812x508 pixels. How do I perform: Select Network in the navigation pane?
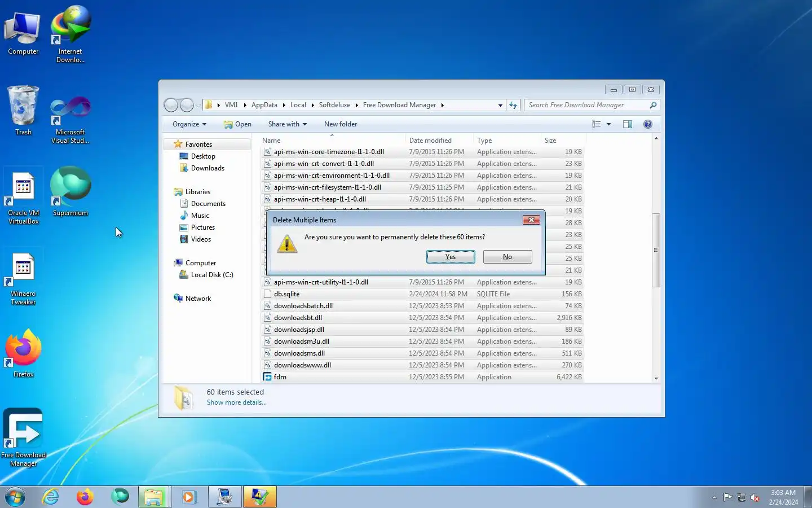pyautogui.click(x=198, y=299)
